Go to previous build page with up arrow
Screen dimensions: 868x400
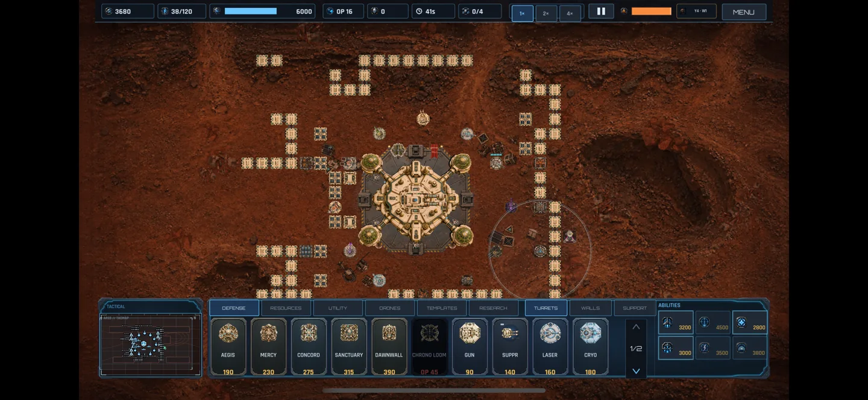click(636, 327)
